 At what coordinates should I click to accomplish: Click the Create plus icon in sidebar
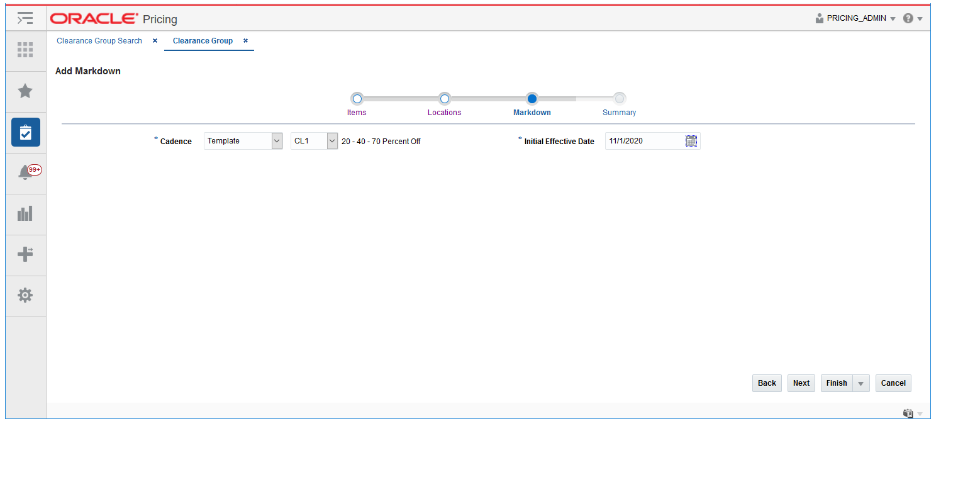(x=25, y=255)
